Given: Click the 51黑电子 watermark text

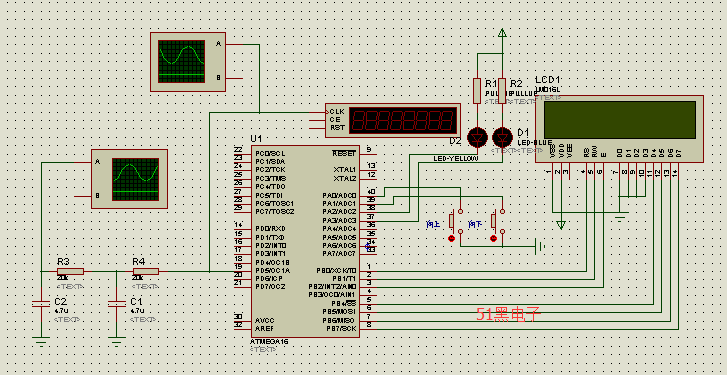Looking at the screenshot, I should [509, 315].
